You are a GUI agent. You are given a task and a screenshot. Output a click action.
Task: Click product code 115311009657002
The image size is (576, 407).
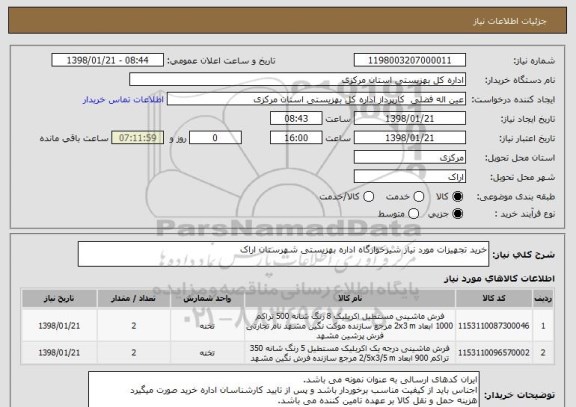(494, 353)
